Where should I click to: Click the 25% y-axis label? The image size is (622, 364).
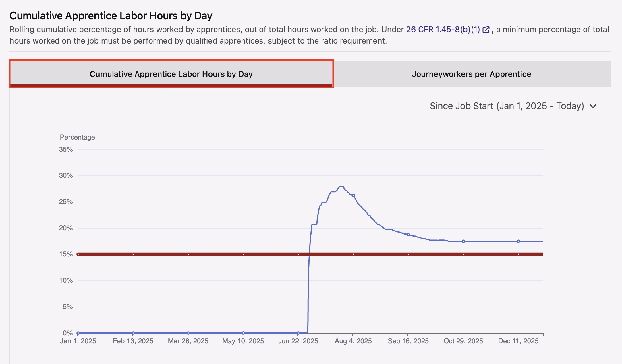(66, 202)
